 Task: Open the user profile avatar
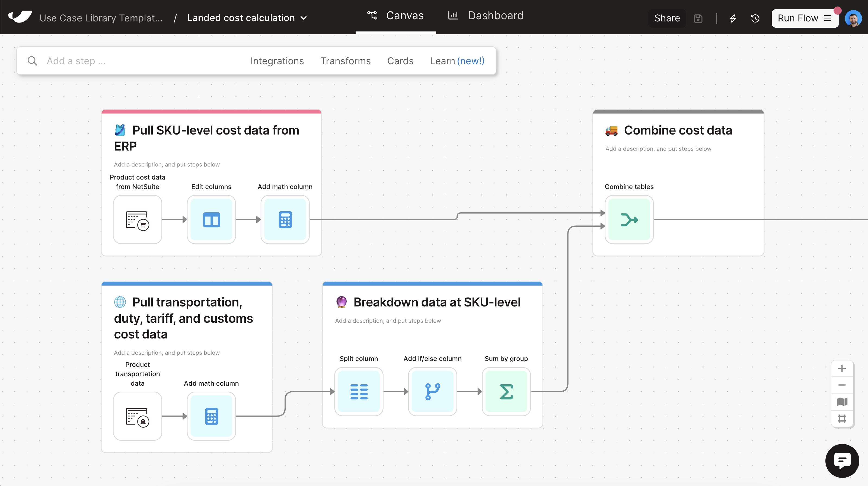(853, 18)
